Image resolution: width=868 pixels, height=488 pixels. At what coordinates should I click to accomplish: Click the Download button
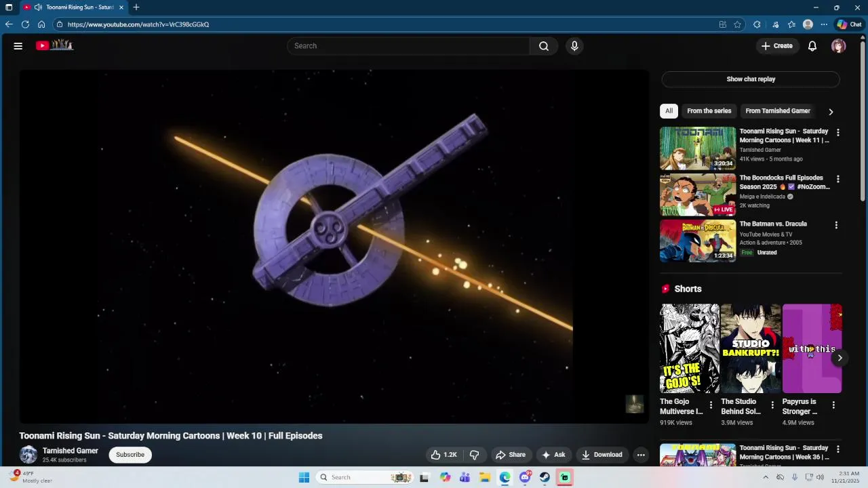[x=602, y=455]
